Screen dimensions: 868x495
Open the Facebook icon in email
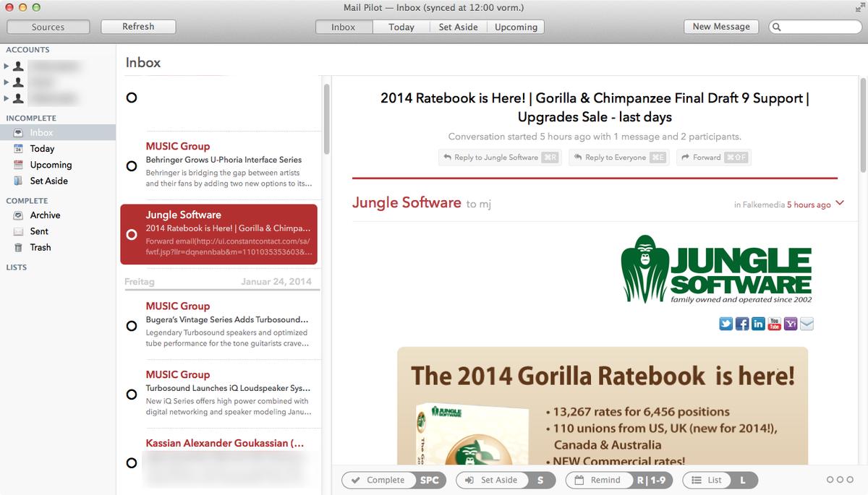click(742, 324)
